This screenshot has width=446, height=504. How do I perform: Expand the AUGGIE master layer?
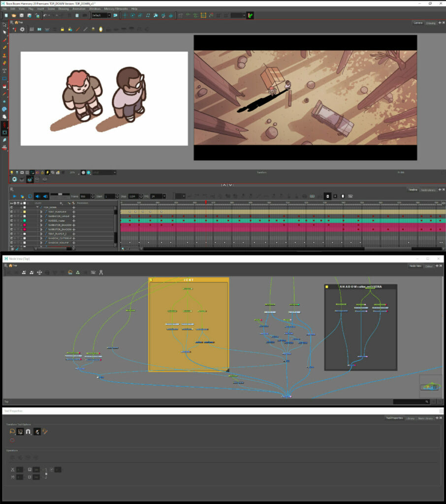pyautogui.click(x=41, y=221)
